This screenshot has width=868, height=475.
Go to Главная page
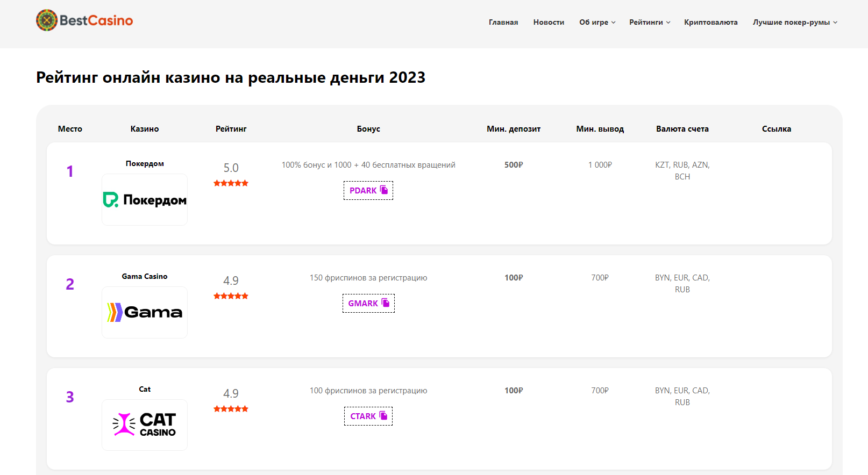503,22
